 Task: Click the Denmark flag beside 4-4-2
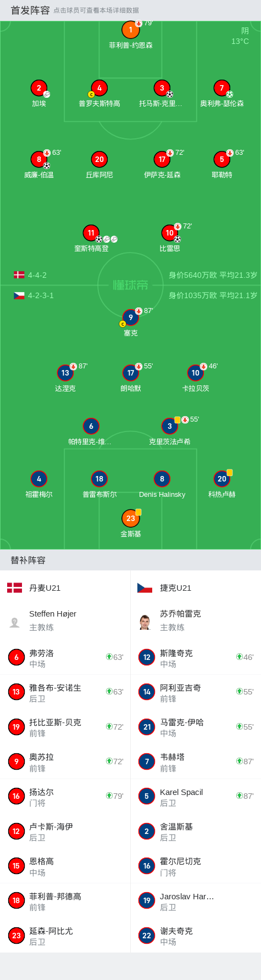[19, 275]
